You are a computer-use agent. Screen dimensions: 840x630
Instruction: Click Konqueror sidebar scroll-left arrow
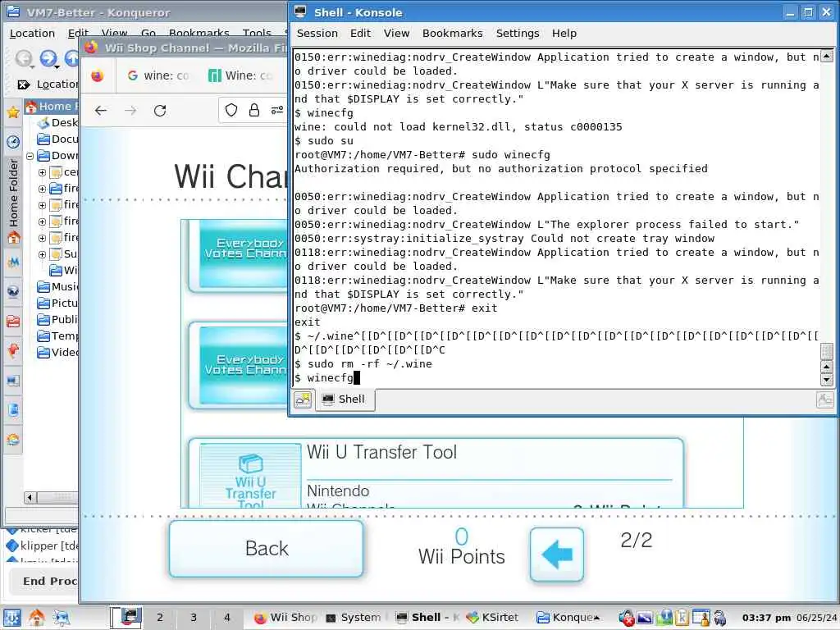[x=30, y=498]
